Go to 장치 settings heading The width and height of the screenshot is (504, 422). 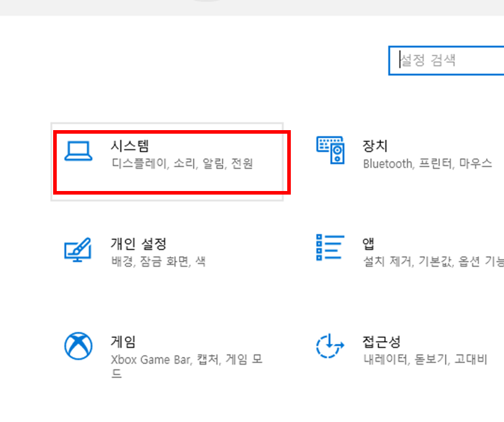[x=375, y=146]
